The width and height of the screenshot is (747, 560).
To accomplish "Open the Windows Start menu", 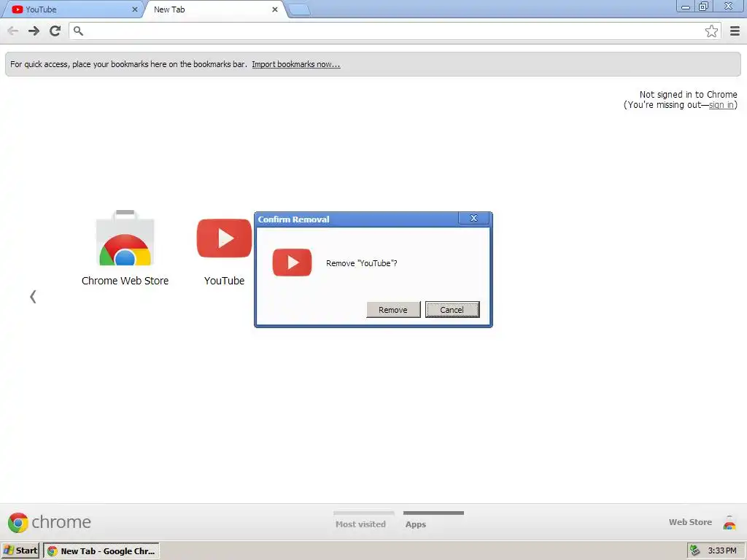I will click(x=20, y=551).
